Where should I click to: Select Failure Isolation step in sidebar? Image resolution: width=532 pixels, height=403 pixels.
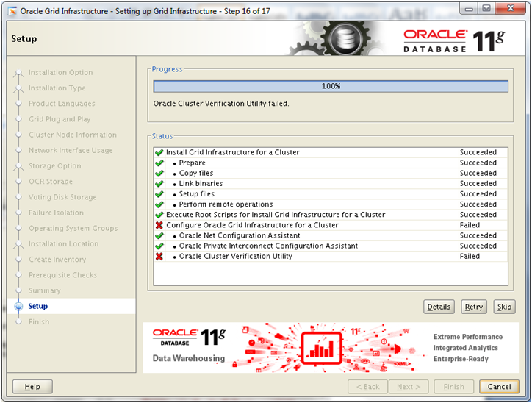[x=56, y=213]
